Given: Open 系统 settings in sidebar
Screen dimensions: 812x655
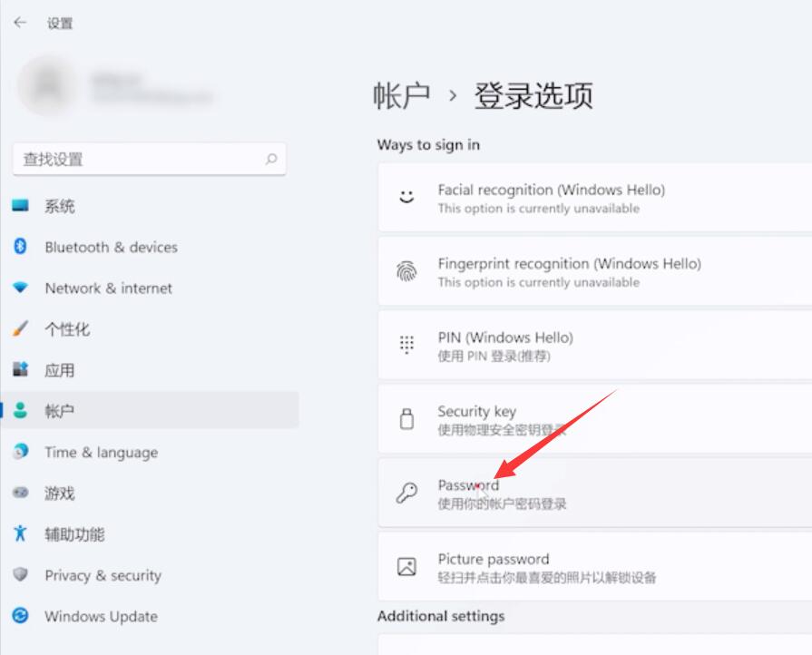Looking at the screenshot, I should click(149, 206).
